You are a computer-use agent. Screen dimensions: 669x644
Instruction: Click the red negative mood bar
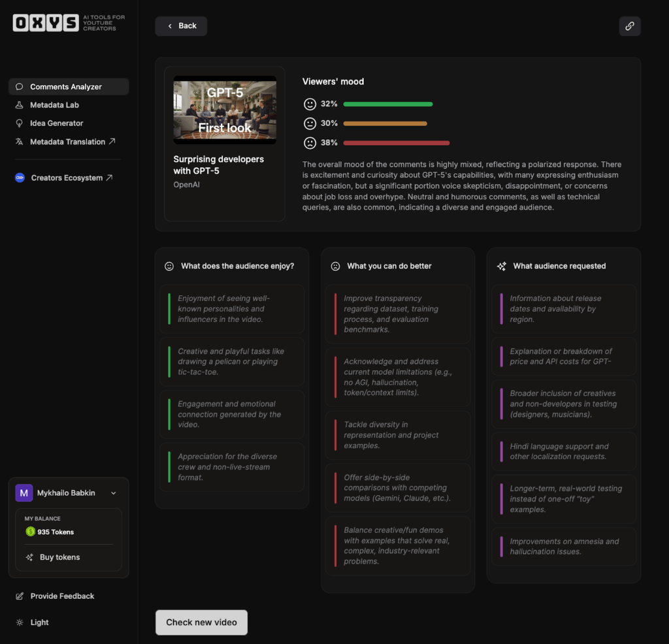[396, 142]
